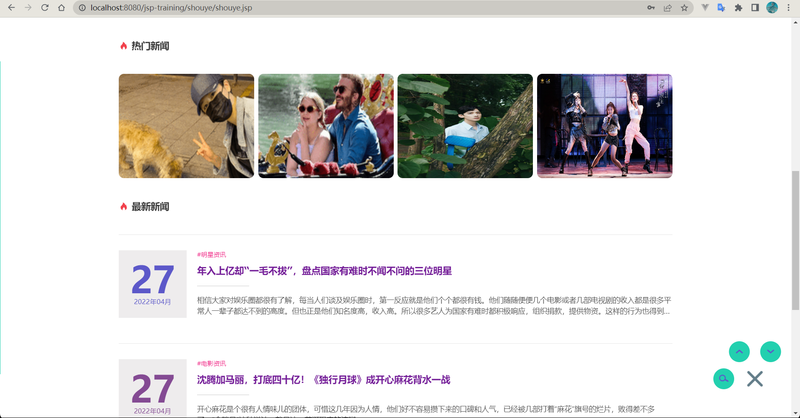Bookmark this page with the star
800x418 pixels.
(x=684, y=8)
